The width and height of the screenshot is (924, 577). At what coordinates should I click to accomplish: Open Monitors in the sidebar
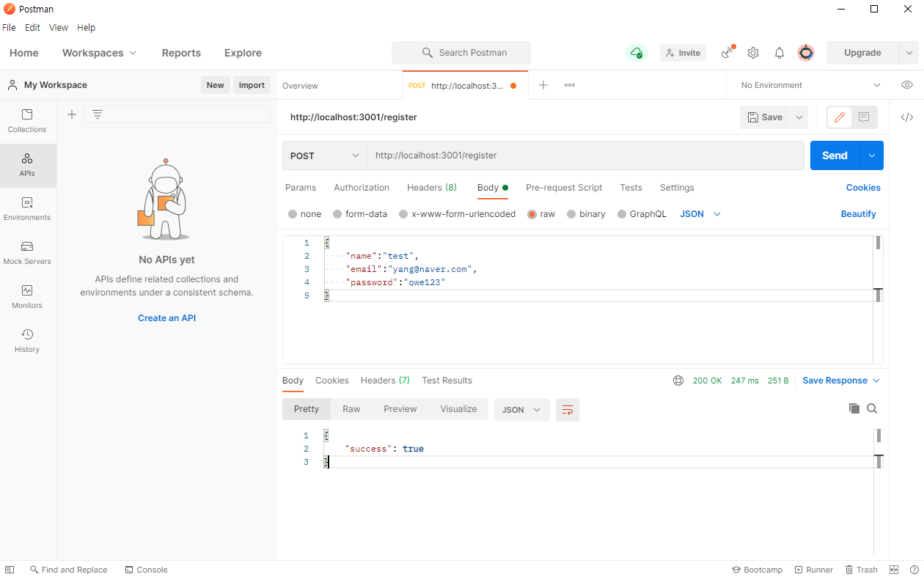tap(27, 297)
